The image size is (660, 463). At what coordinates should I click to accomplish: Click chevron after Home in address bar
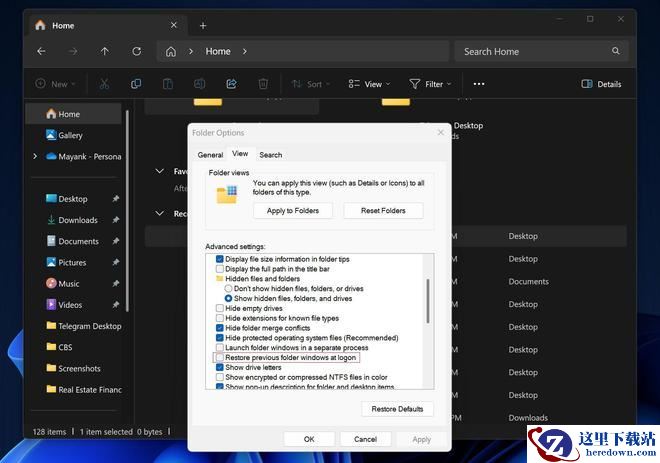245,51
